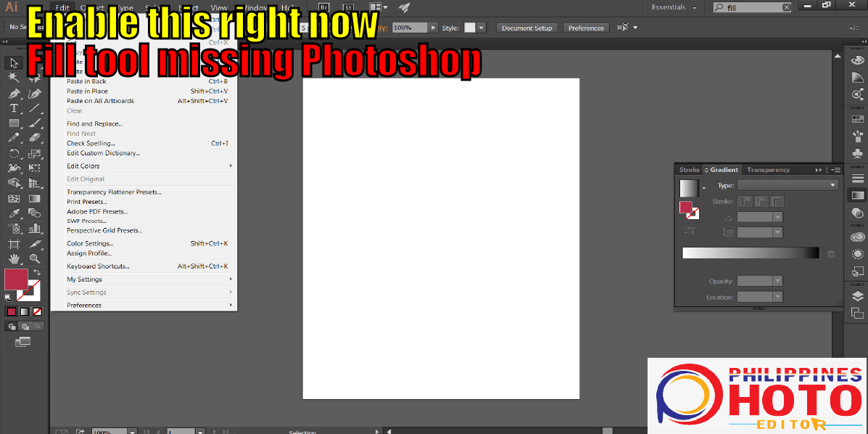The height and width of the screenshot is (434, 868).
Task: Toggle the Gradient fill mode button
Action: [25, 311]
